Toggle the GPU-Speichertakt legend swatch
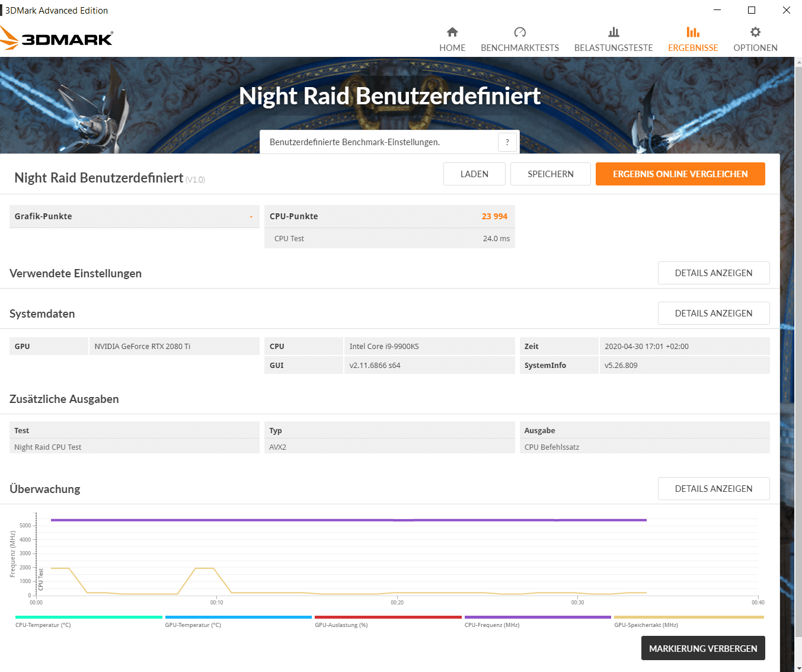The width and height of the screenshot is (802, 672). (689, 617)
